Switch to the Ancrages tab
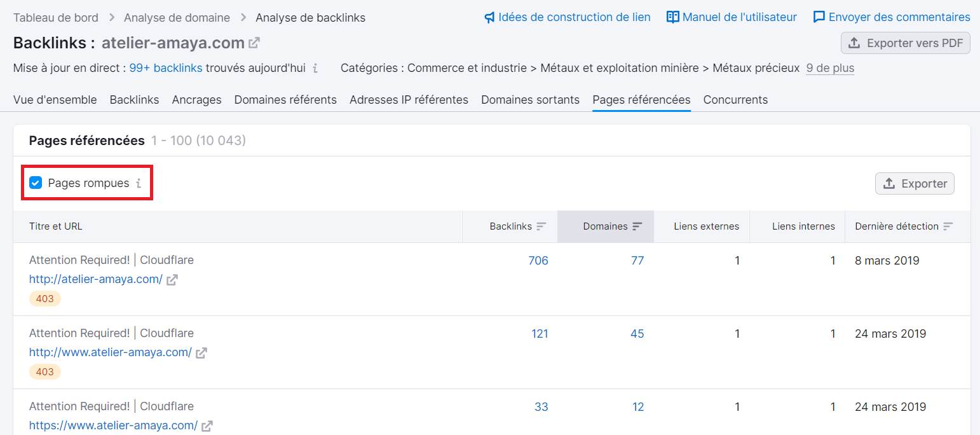 (x=196, y=100)
